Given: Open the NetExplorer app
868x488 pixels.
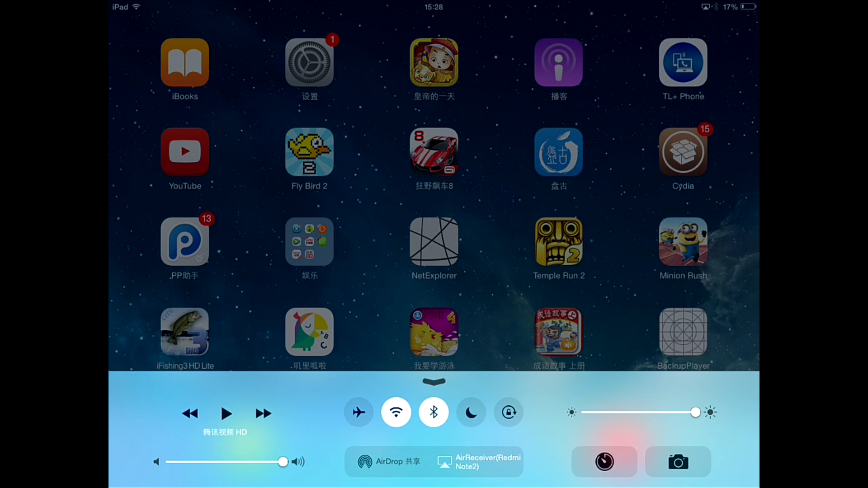Looking at the screenshot, I should (x=434, y=242).
